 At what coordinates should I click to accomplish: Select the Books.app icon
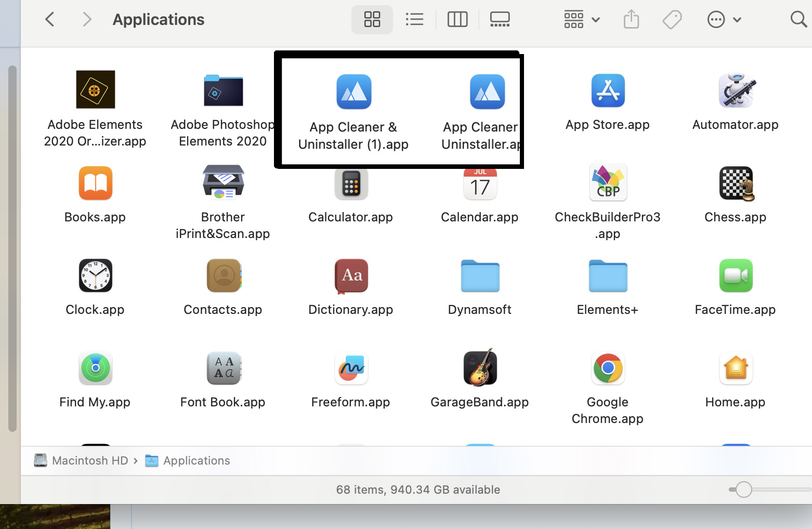[95, 183]
